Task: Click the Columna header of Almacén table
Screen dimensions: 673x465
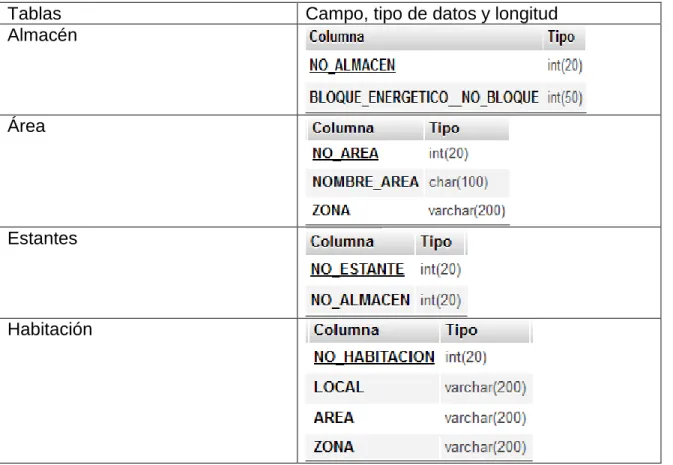Action: coord(336,37)
